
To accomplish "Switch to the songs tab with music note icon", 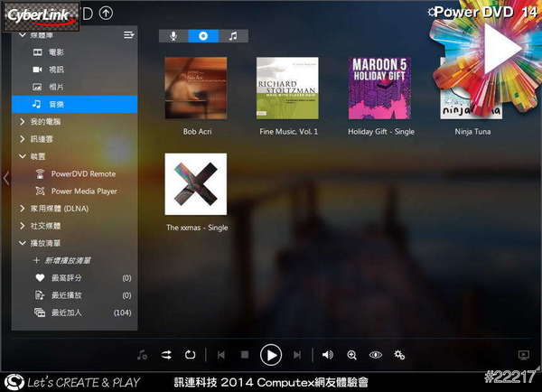I will [233, 36].
